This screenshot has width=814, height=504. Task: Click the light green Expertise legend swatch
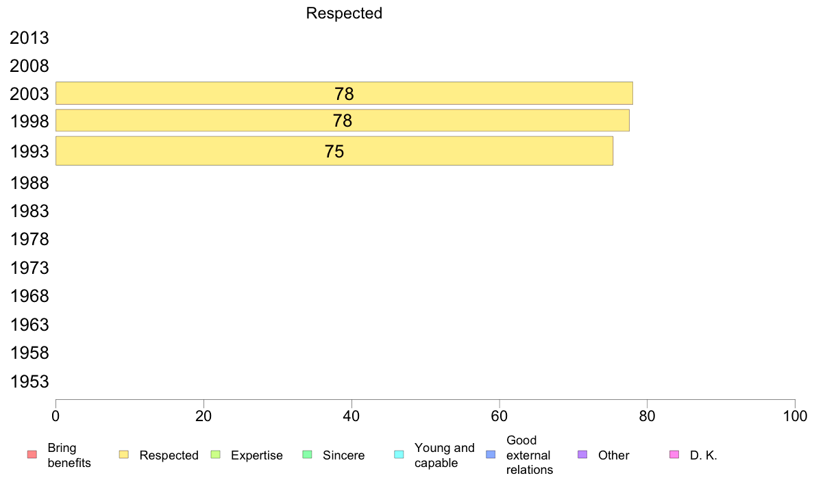[x=215, y=455]
